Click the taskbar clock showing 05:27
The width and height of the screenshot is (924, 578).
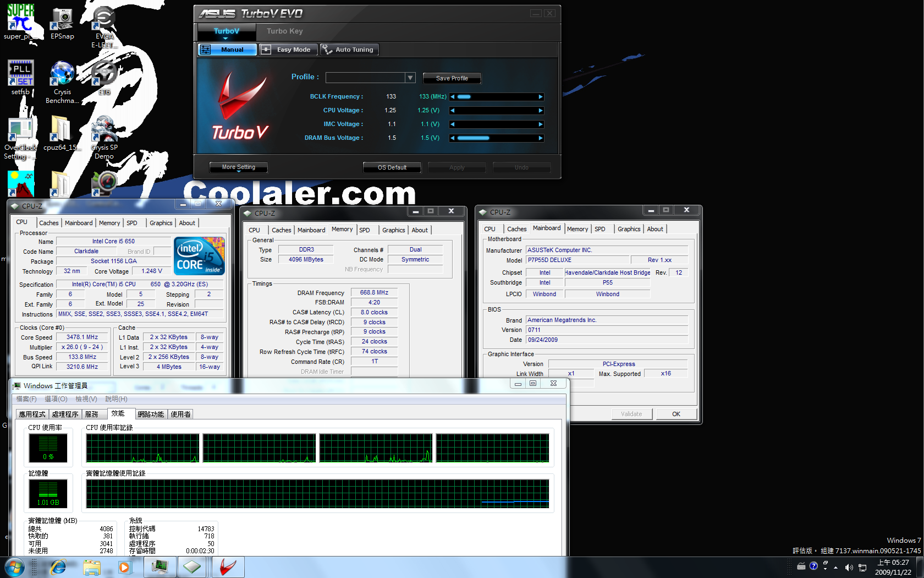pyautogui.click(x=893, y=567)
